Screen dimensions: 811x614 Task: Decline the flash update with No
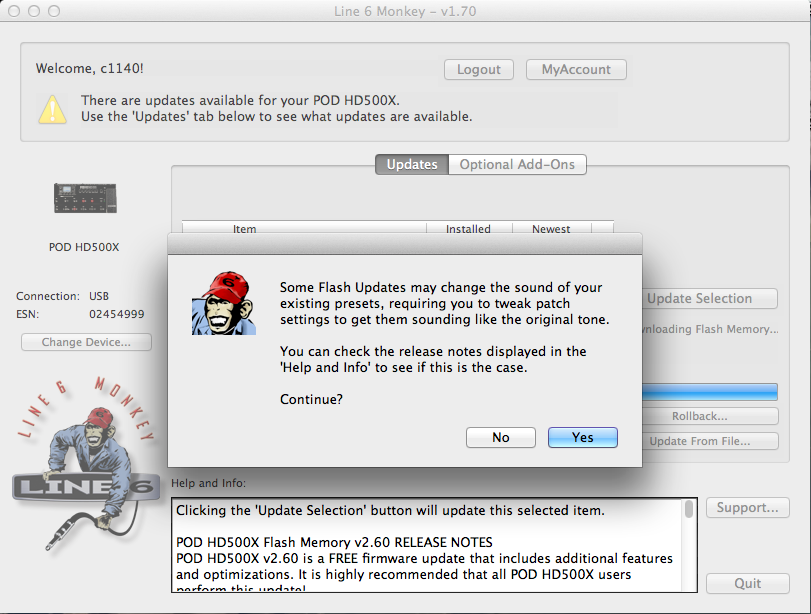pos(501,438)
